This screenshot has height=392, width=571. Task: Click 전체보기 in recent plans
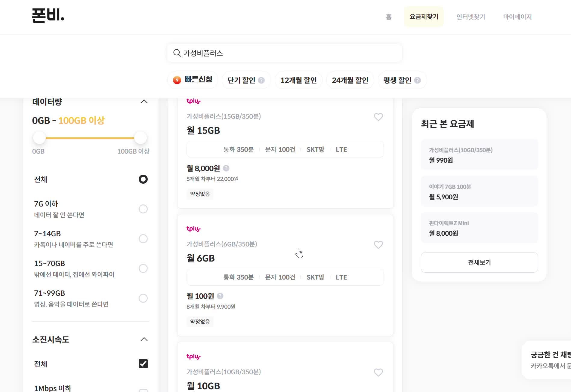point(479,262)
